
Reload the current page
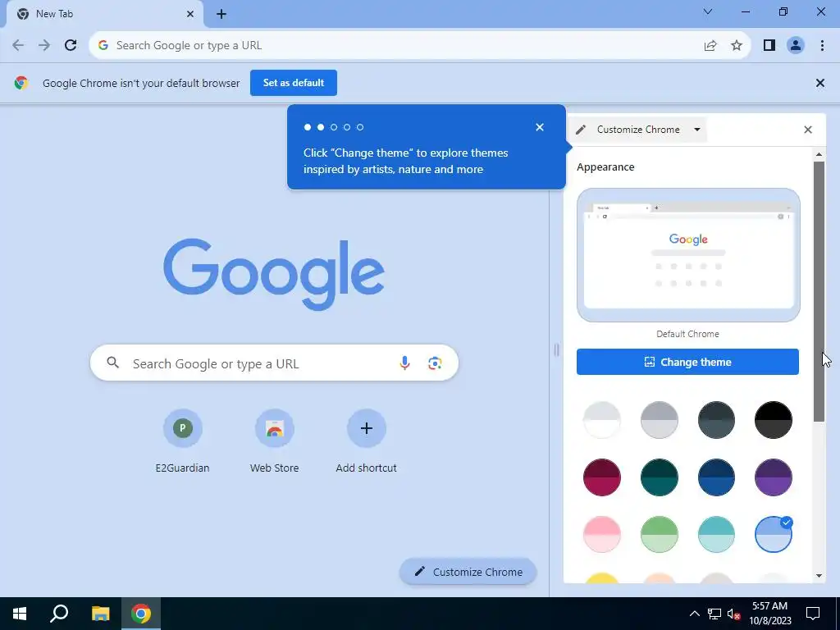click(x=71, y=46)
